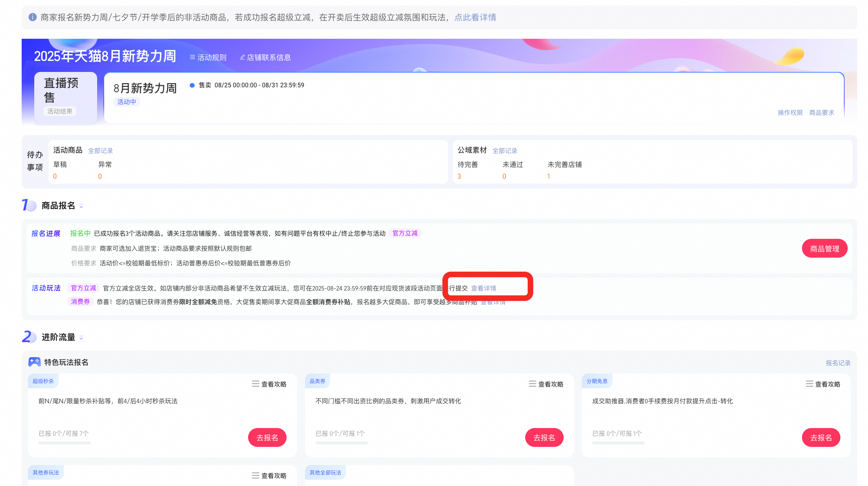Open the 点此看详情 link
The width and height of the screenshot is (868, 486).
(475, 17)
